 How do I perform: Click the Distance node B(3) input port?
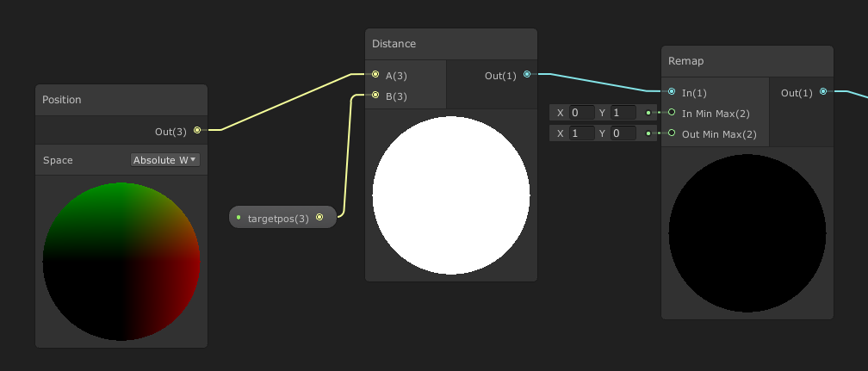click(375, 96)
